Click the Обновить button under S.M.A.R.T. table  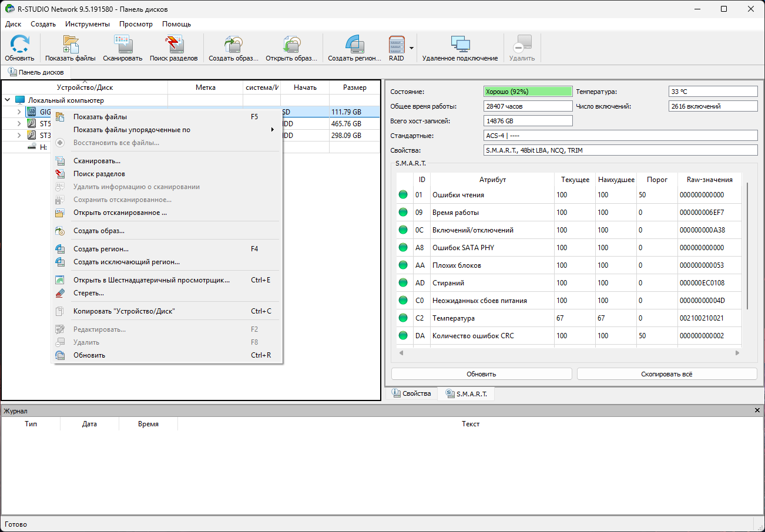click(481, 374)
